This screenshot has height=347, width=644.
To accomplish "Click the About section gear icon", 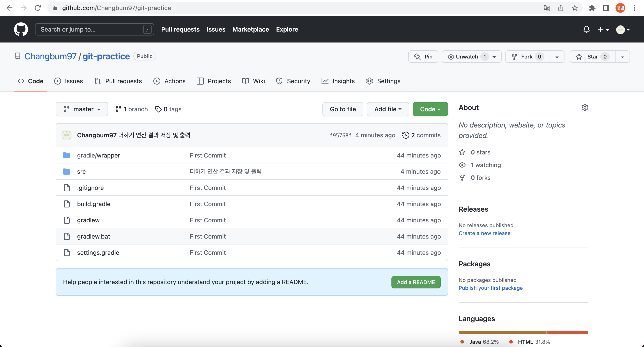I will (584, 108).
